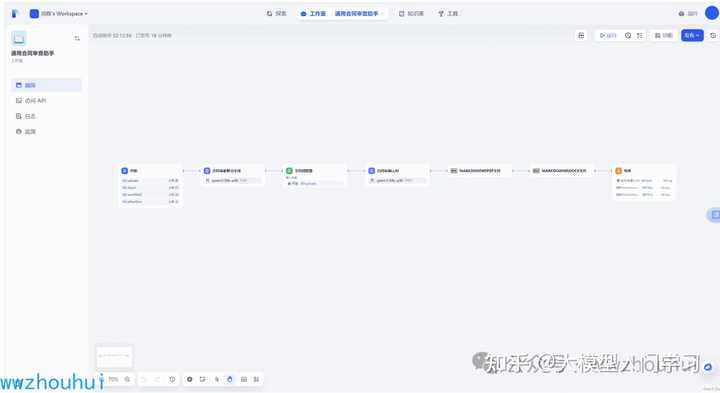
Task: Click the Run button in toolbar
Action: coord(608,35)
